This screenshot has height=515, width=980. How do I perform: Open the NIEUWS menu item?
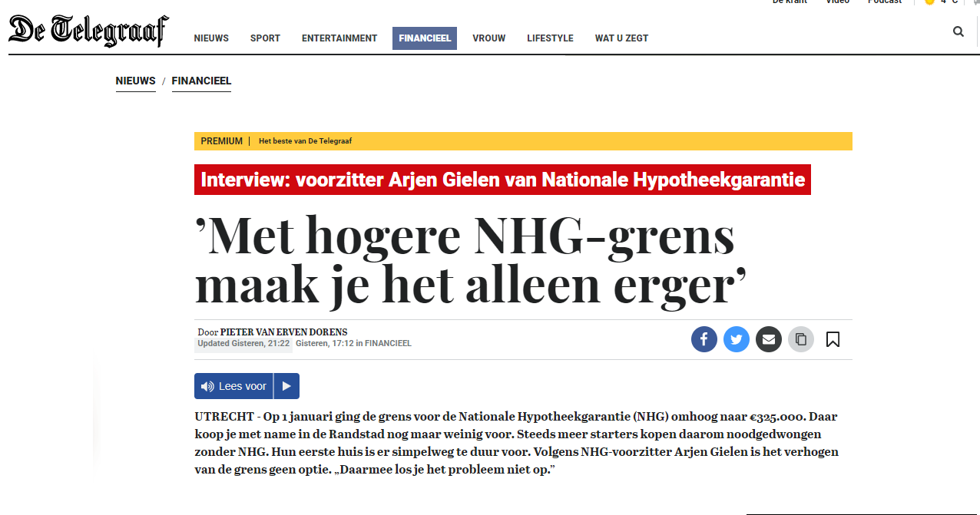(211, 38)
